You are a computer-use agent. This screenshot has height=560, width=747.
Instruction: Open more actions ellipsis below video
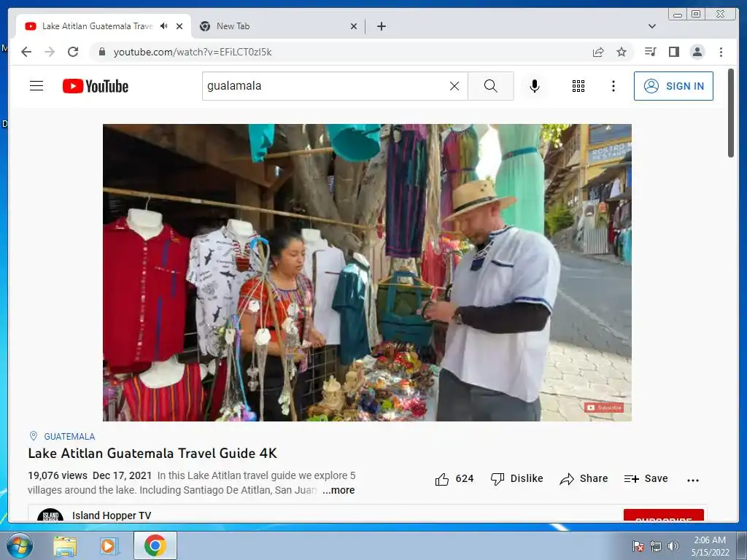tap(693, 480)
